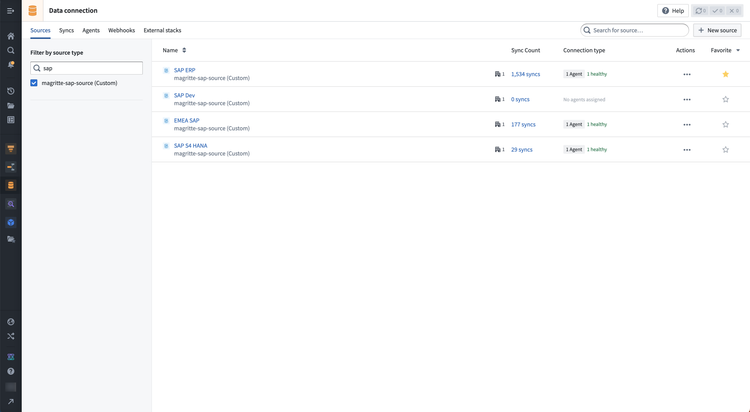Click the source type filter field containing sap
Screen dimensions: 750x412
click(86, 68)
